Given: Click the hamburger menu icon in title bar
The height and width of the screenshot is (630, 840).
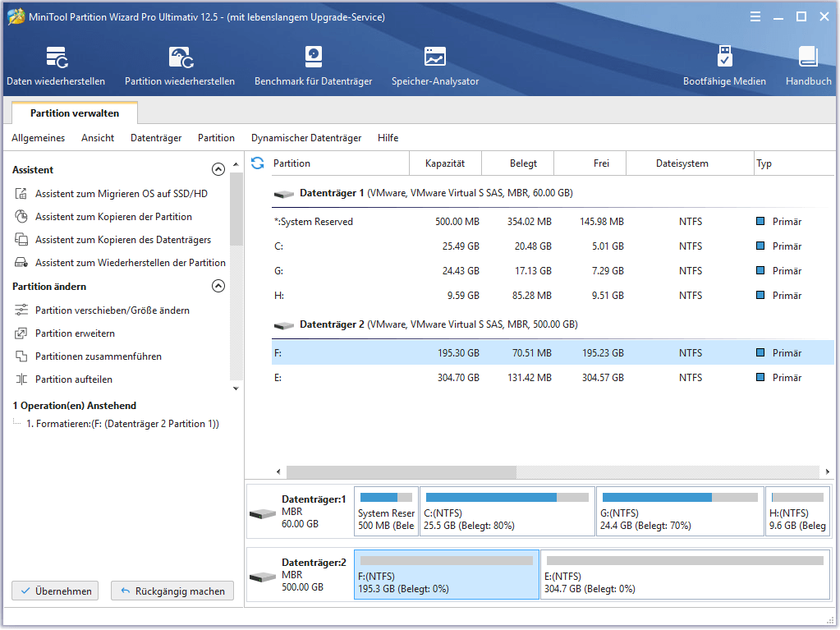Looking at the screenshot, I should [755, 16].
